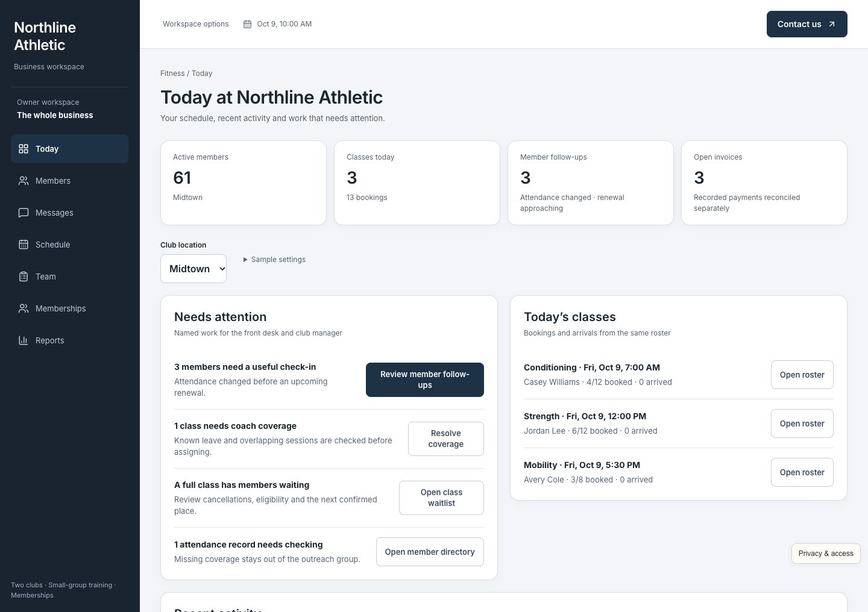
Task: Click Open class waitlist button
Action: tap(441, 498)
